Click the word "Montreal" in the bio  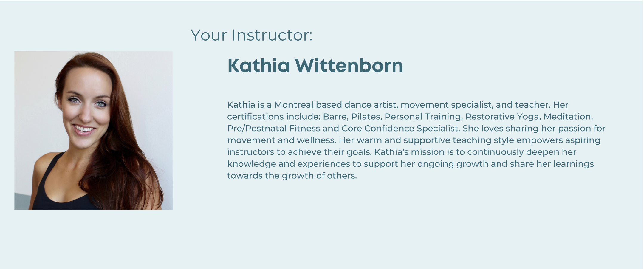click(294, 105)
